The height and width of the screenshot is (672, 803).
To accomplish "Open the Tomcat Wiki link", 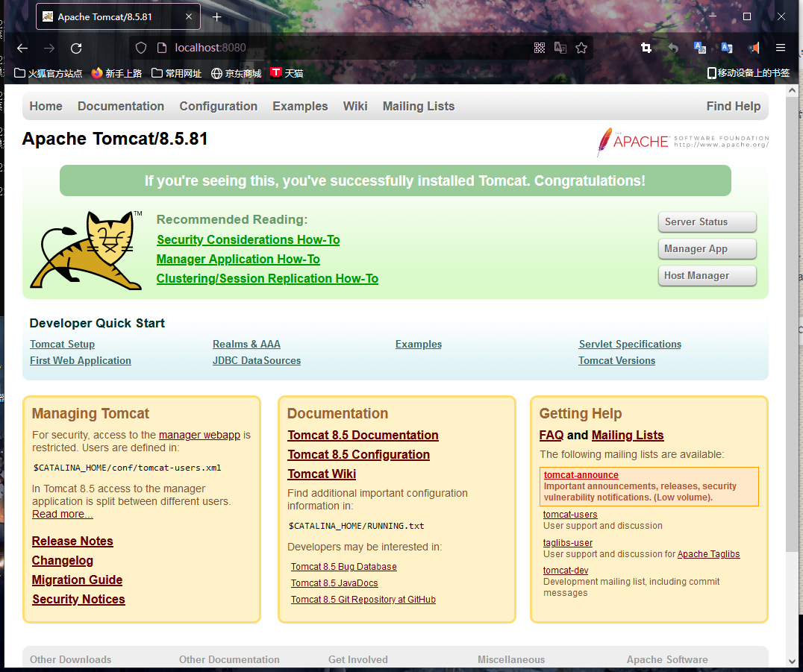I will 322,474.
